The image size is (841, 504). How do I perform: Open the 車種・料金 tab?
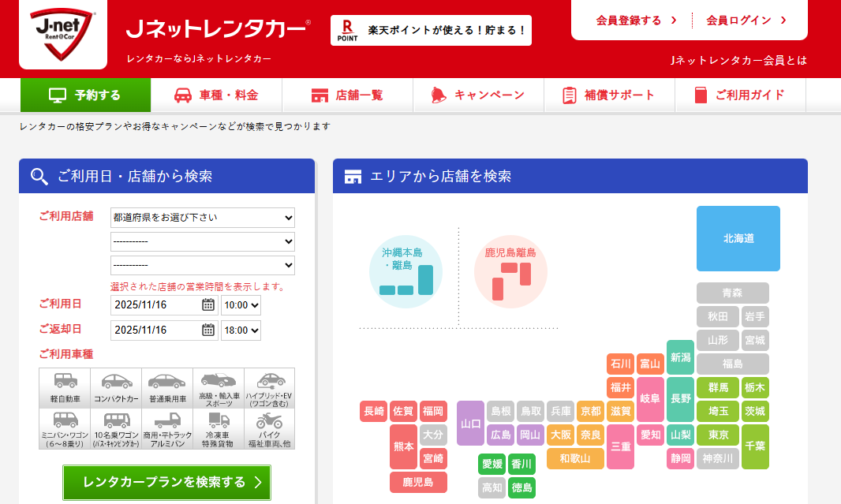[x=216, y=95]
